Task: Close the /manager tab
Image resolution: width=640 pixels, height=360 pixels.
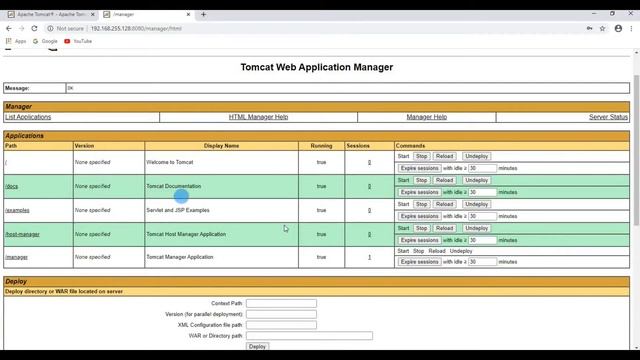Action: tap(188, 14)
